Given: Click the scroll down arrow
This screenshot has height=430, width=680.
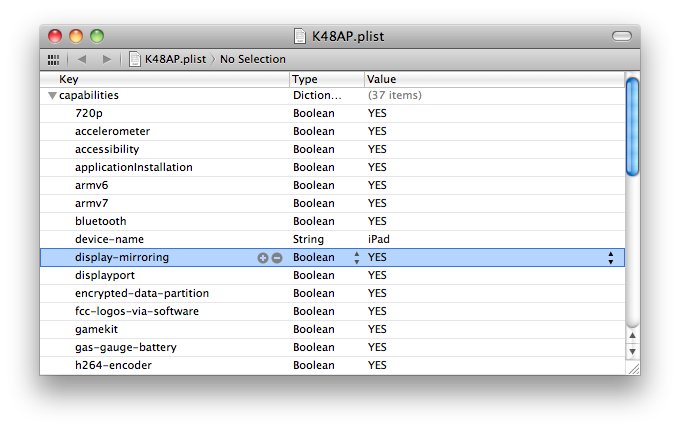Looking at the screenshot, I should point(632,352).
